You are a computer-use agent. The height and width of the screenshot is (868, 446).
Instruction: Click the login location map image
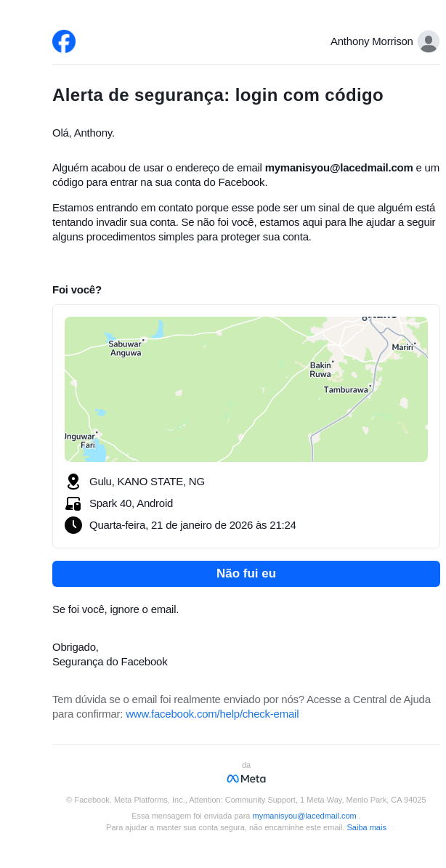click(246, 389)
